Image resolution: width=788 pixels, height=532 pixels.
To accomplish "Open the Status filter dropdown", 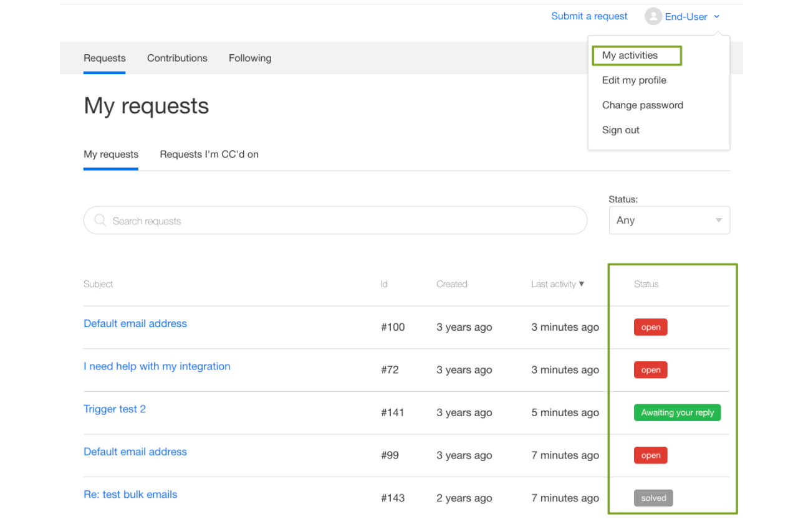I will point(669,221).
